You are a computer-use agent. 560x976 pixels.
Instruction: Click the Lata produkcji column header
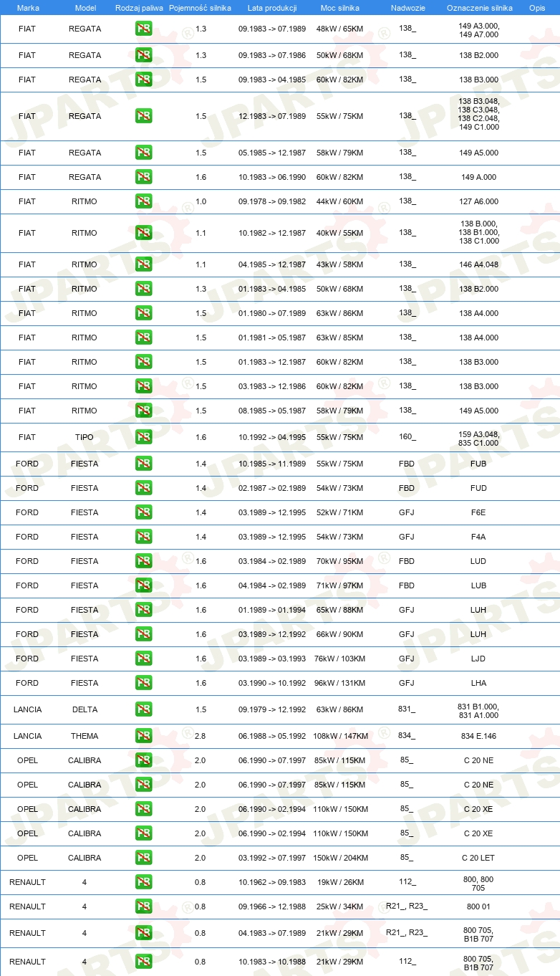coord(272,8)
